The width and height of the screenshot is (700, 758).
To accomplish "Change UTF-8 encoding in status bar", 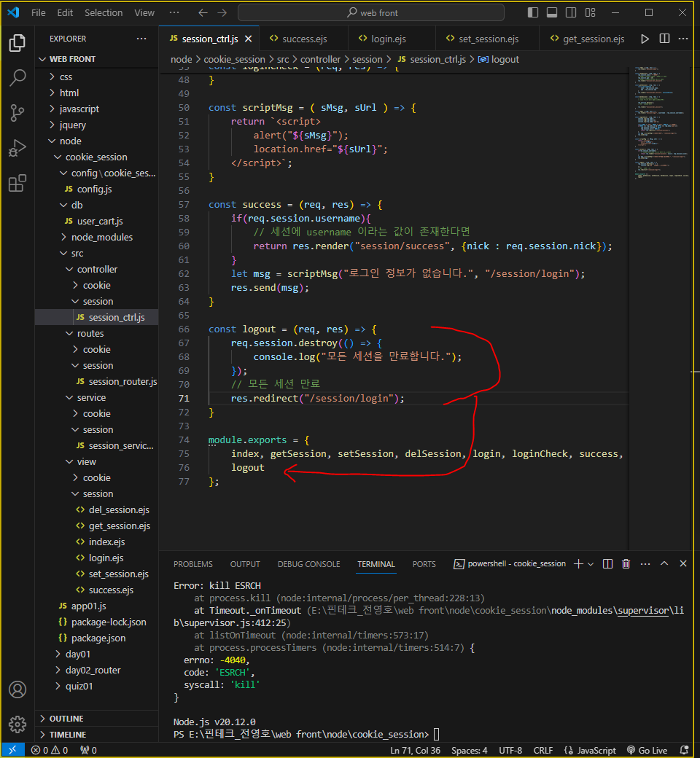I will pyautogui.click(x=510, y=750).
